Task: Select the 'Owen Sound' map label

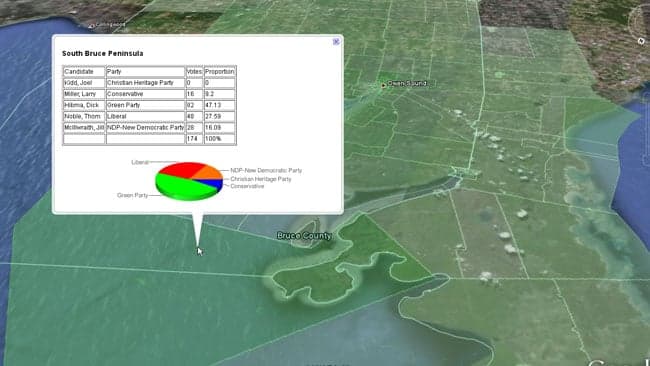Action: click(407, 83)
